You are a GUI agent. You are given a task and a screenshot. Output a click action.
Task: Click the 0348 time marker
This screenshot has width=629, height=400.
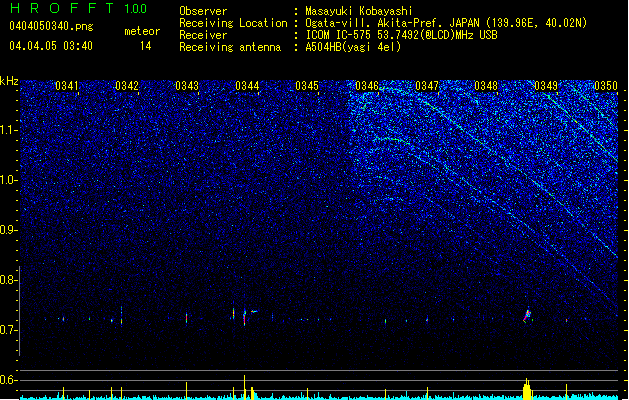click(x=486, y=86)
